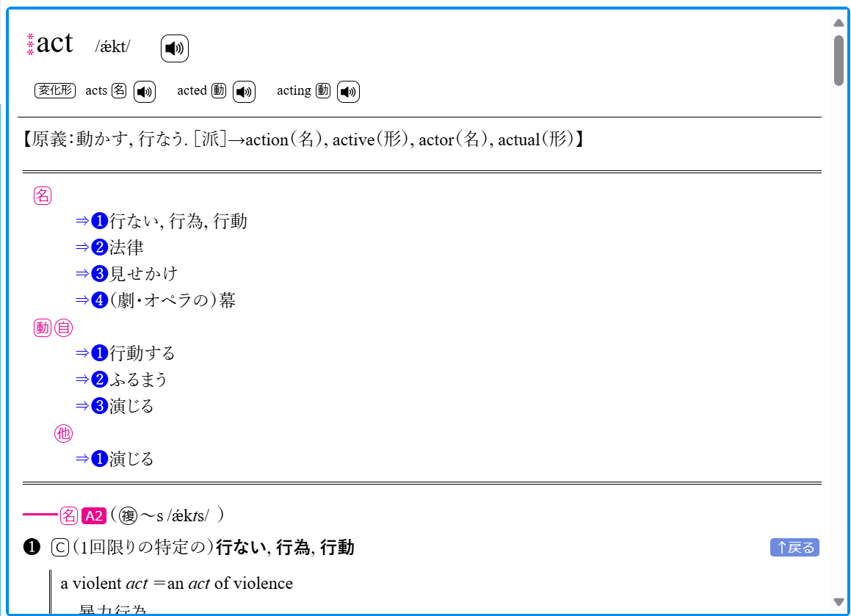Click the 名 badge beside acts
The width and height of the screenshot is (851, 616).
pos(119,90)
